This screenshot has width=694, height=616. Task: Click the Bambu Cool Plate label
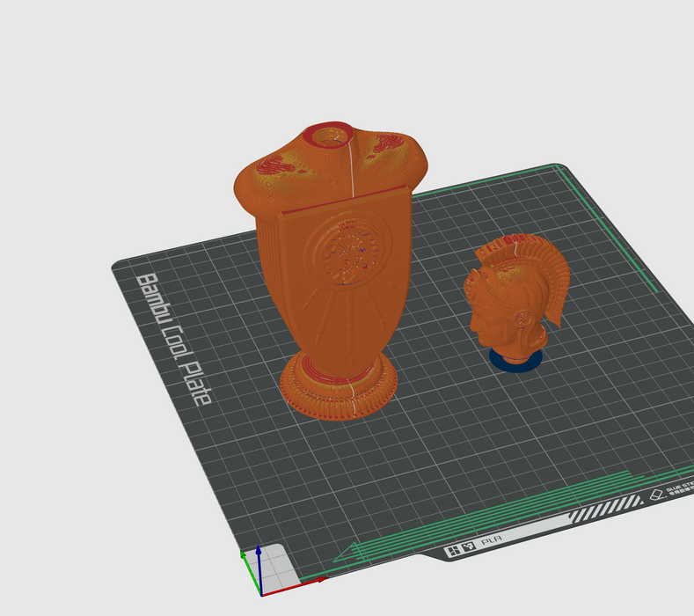pos(173,339)
